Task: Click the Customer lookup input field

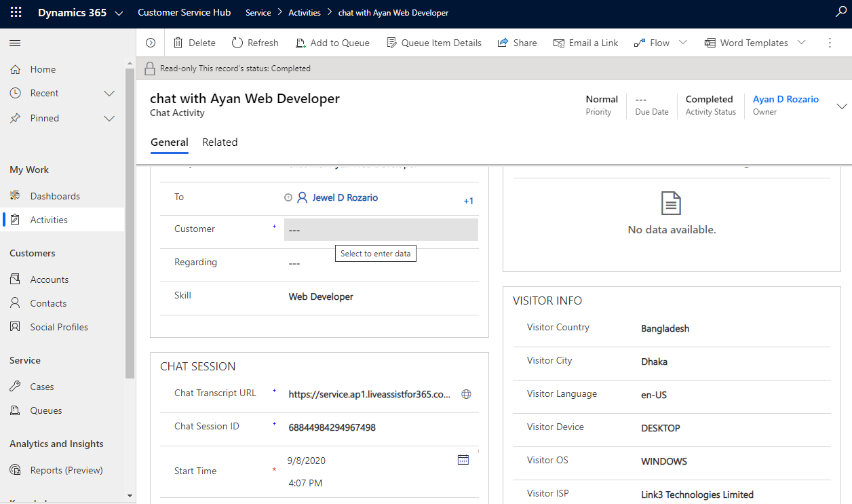Action: pos(381,230)
